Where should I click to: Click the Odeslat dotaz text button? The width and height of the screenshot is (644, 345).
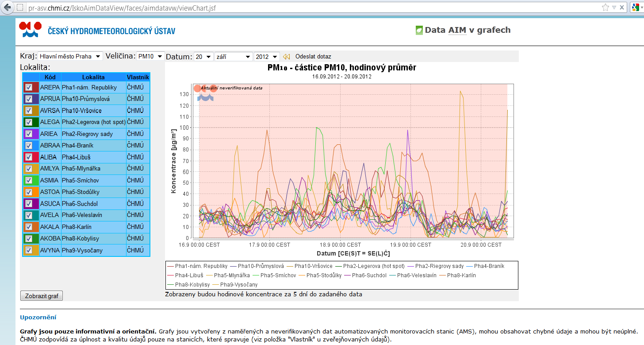(313, 57)
